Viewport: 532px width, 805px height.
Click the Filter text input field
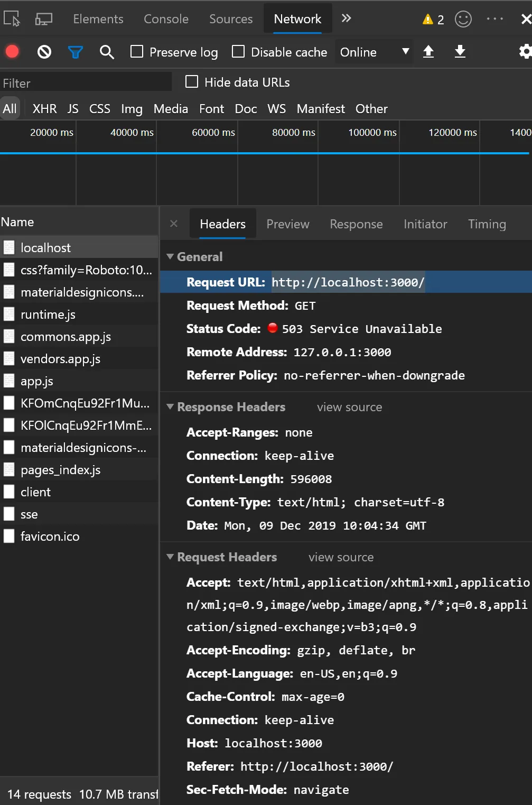(x=86, y=83)
